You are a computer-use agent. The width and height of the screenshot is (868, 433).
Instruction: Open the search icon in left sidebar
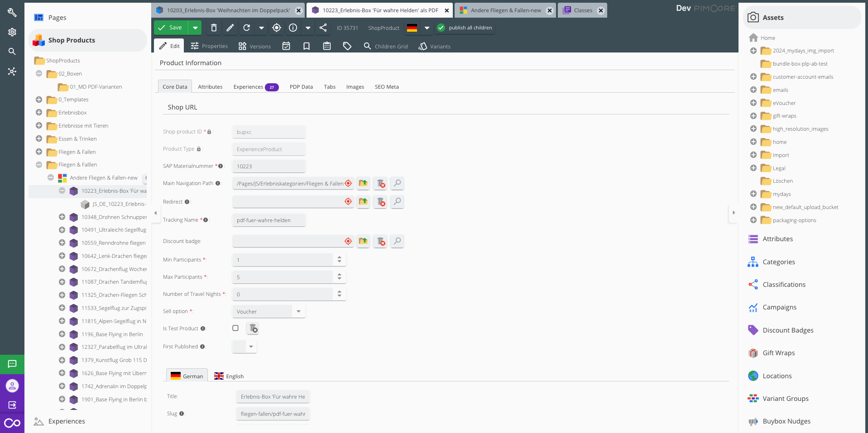pos(12,52)
